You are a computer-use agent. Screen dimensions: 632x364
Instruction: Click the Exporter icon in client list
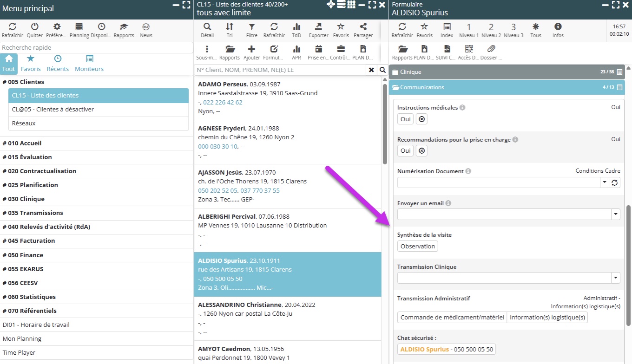(318, 27)
